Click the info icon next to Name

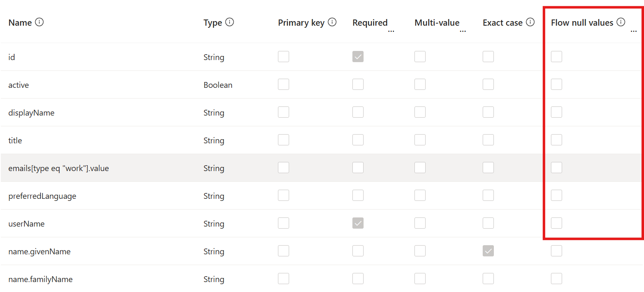click(39, 22)
